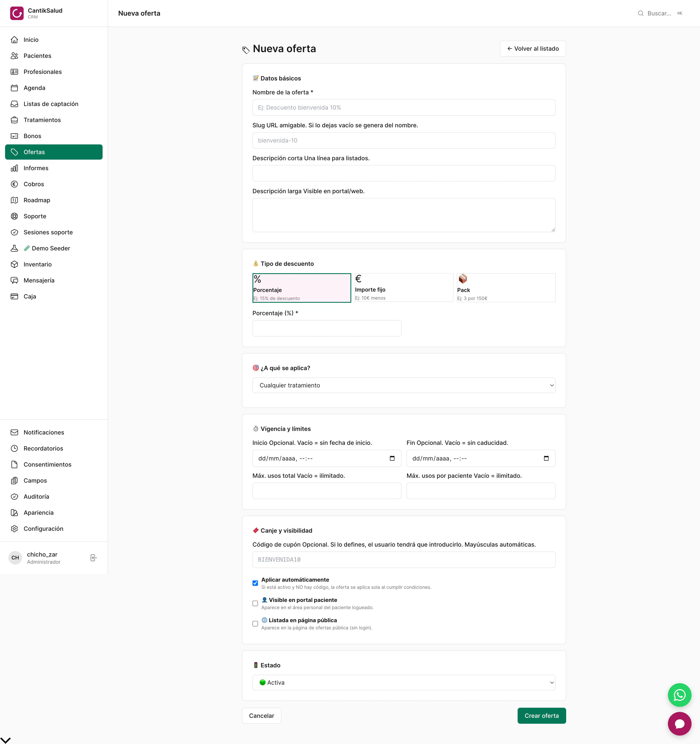Click the Caja credit card icon
The width and height of the screenshot is (700, 744).
coord(15,296)
